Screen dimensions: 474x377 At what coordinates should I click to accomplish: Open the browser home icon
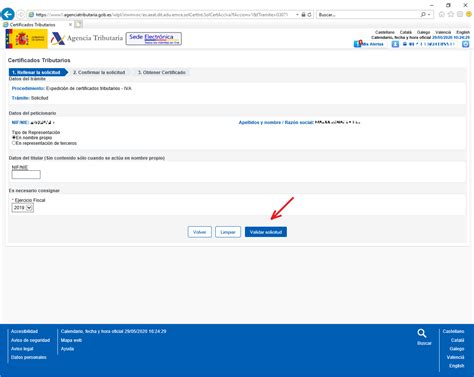coord(442,14)
